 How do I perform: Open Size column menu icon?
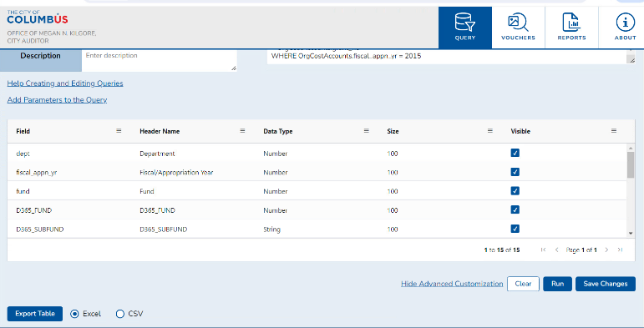[490, 131]
